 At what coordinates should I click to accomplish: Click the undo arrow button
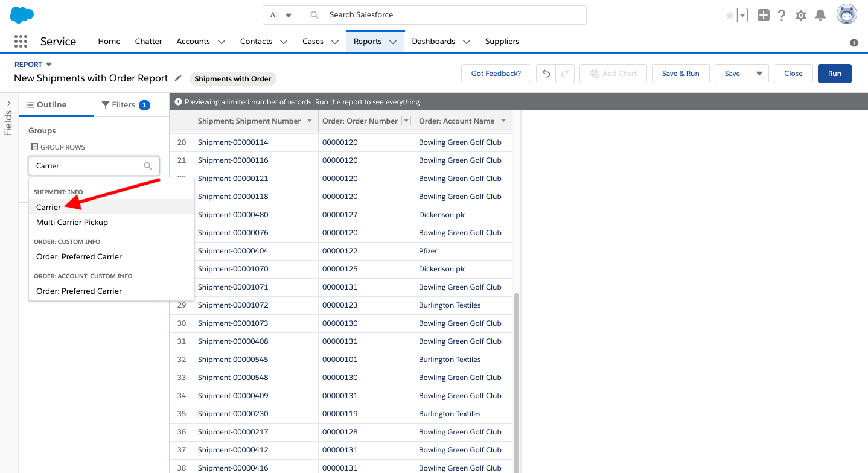click(546, 74)
